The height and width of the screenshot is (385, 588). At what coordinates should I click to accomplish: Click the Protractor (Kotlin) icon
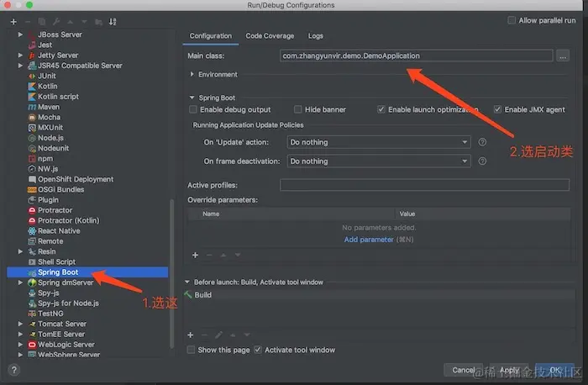click(32, 220)
